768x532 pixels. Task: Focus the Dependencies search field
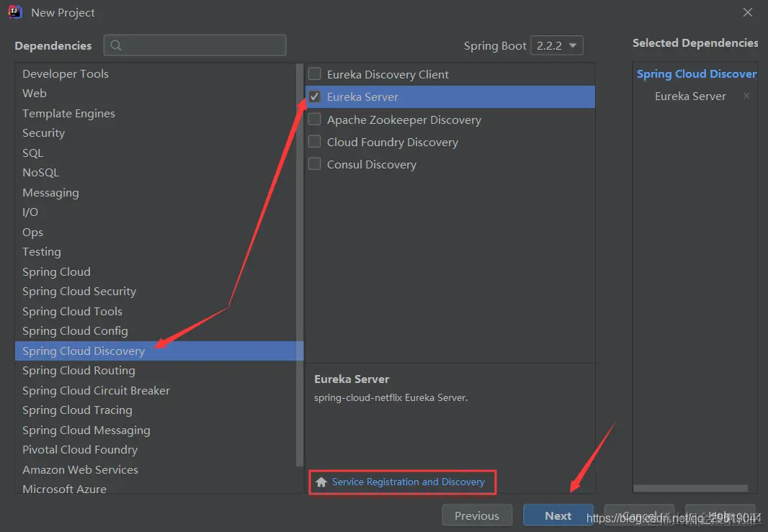pyautogui.click(x=195, y=45)
